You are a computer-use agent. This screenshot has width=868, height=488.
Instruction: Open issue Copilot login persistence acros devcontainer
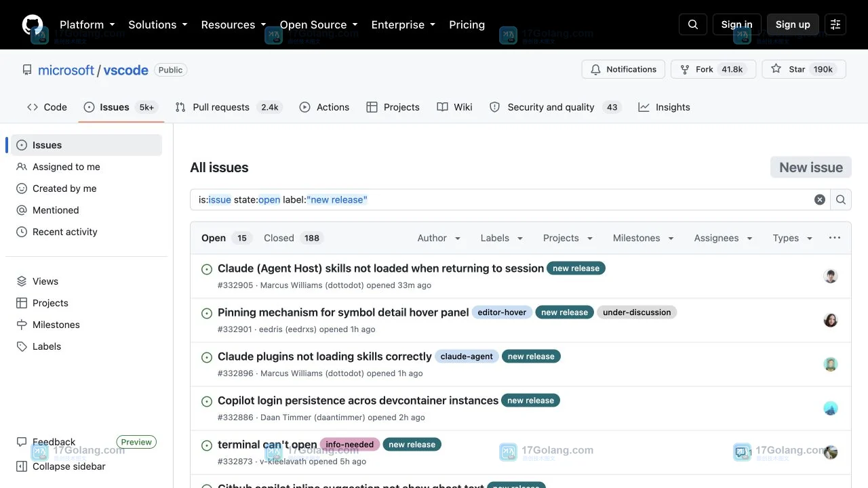[x=358, y=401]
